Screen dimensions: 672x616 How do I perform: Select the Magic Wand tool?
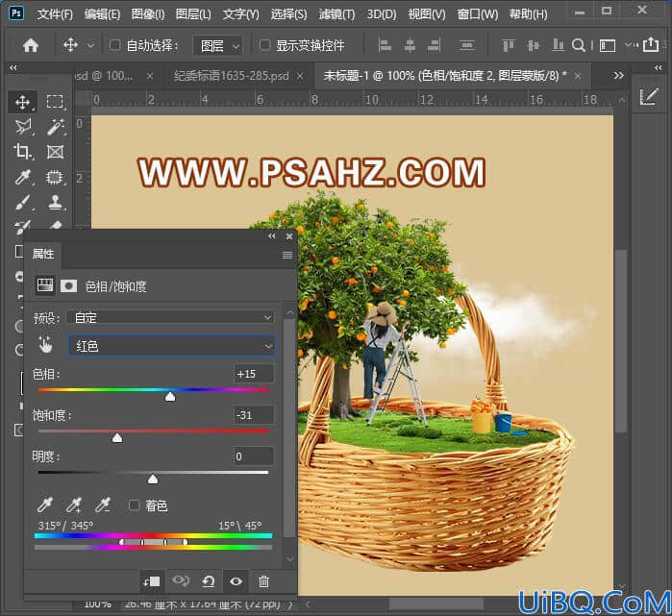click(x=56, y=127)
